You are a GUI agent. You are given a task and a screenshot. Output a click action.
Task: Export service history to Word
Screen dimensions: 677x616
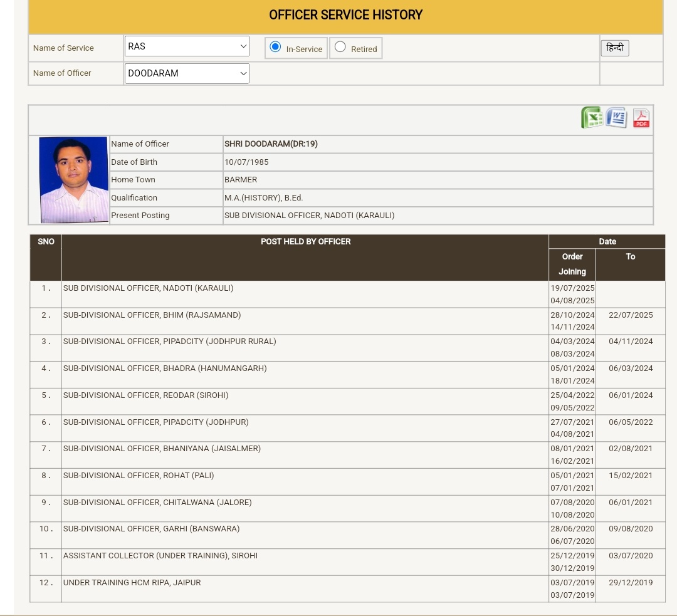[x=617, y=117]
